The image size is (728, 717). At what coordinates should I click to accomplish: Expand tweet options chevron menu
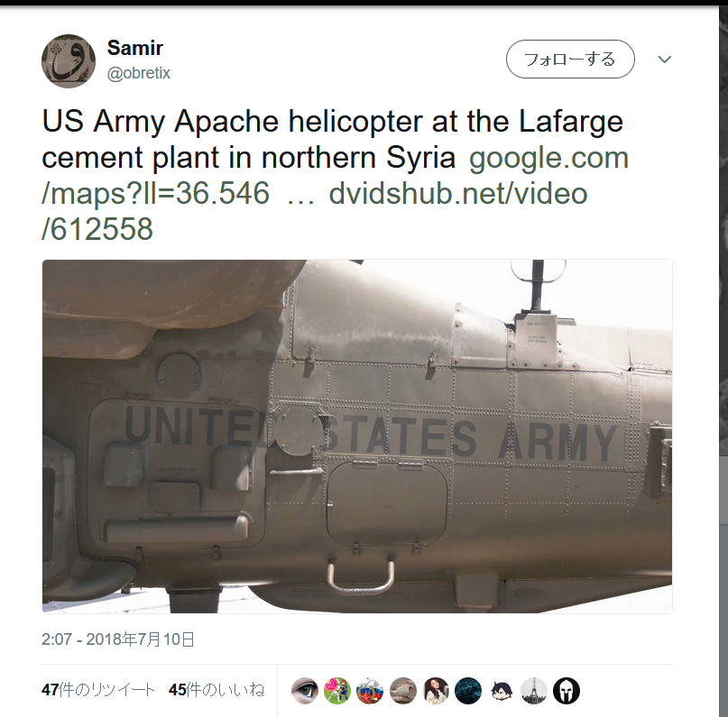point(665,60)
